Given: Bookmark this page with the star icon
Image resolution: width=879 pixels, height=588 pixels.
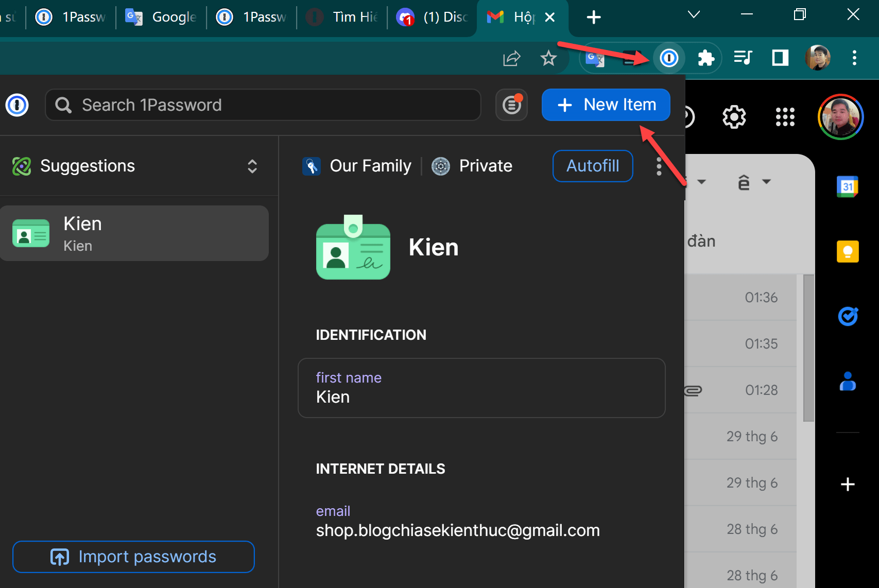Looking at the screenshot, I should point(548,58).
